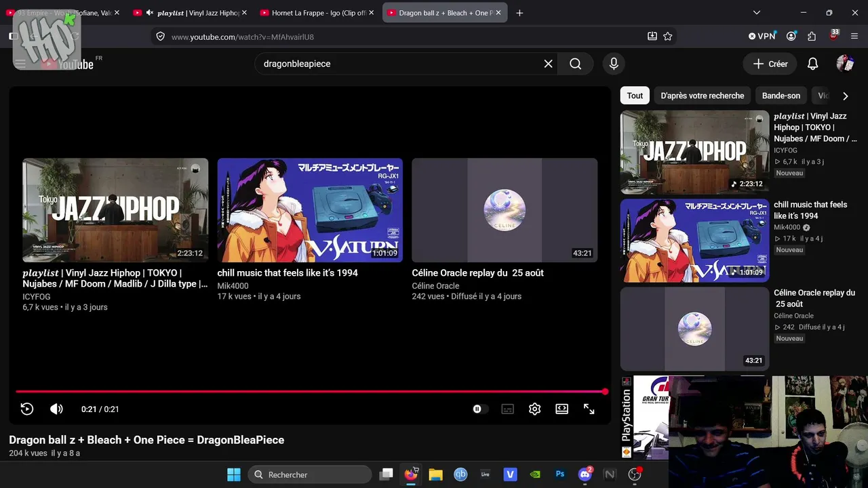Show more filter chips with arrow
The image size is (868, 488).
845,96
